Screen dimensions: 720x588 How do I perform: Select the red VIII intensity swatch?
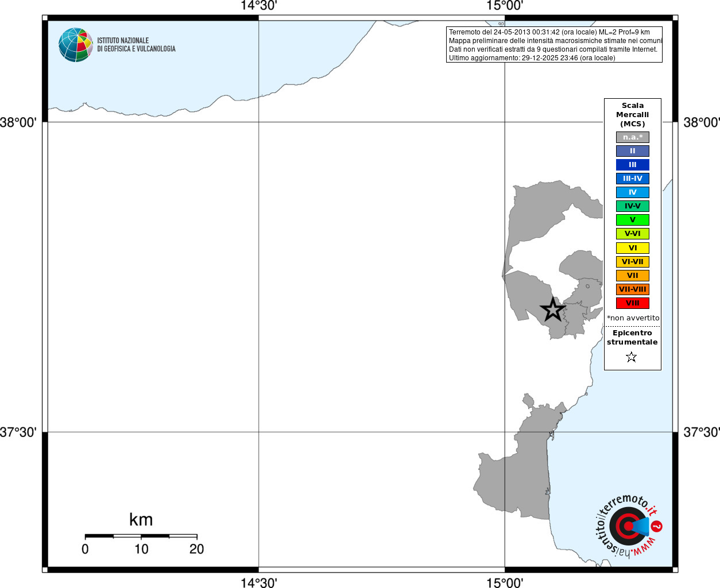coord(633,303)
